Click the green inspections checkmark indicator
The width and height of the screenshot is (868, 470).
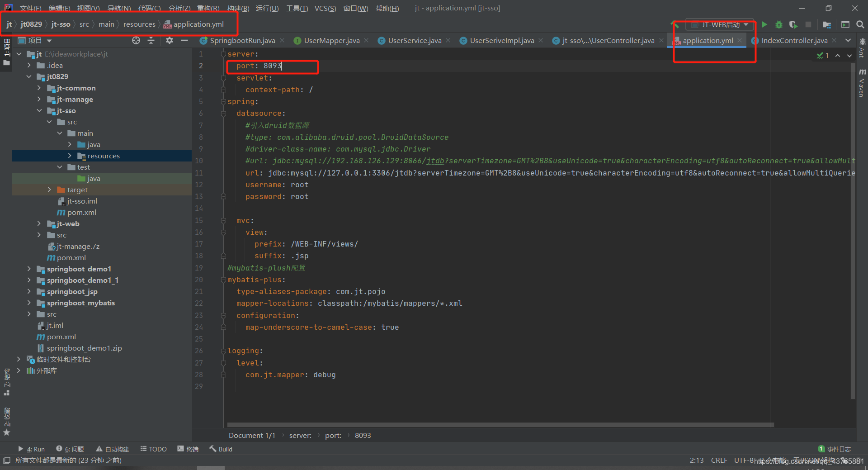(823, 55)
